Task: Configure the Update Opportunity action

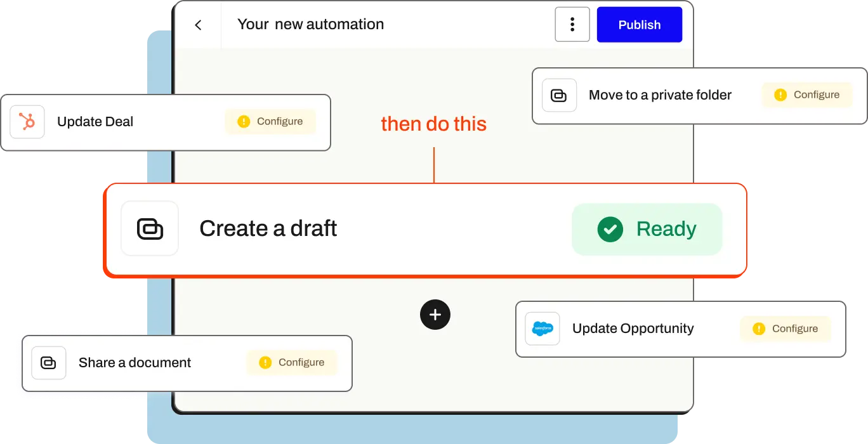Action: coord(786,329)
